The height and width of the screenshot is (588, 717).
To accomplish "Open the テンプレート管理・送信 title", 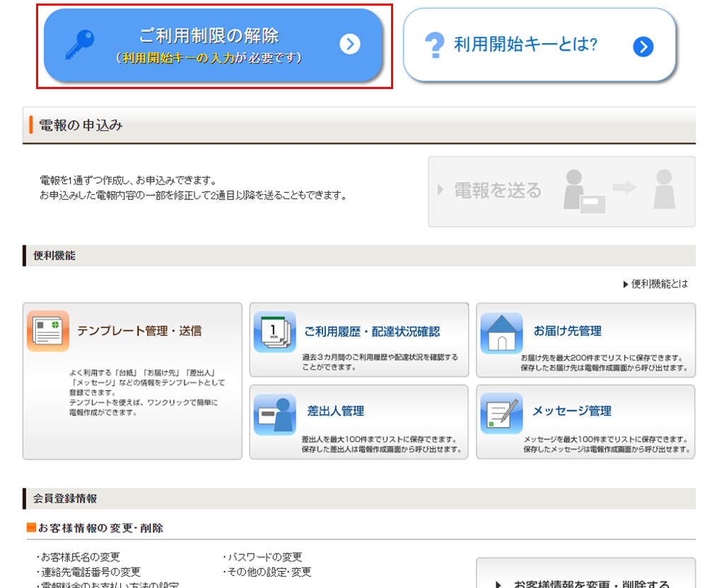I will 139,331.
